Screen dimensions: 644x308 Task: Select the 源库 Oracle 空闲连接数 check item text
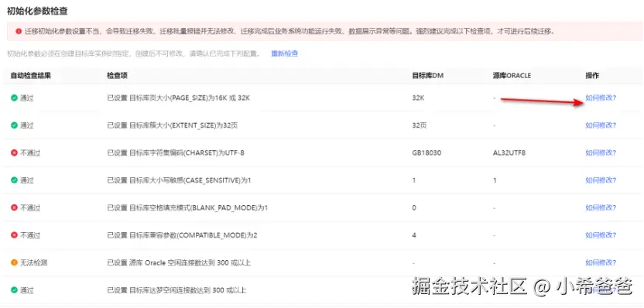point(179,263)
